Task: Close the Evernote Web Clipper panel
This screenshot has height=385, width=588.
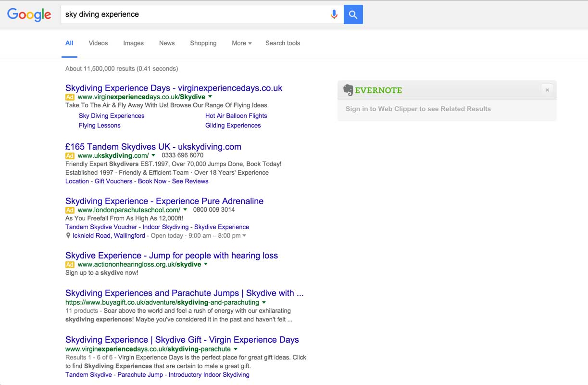Action: tap(547, 90)
